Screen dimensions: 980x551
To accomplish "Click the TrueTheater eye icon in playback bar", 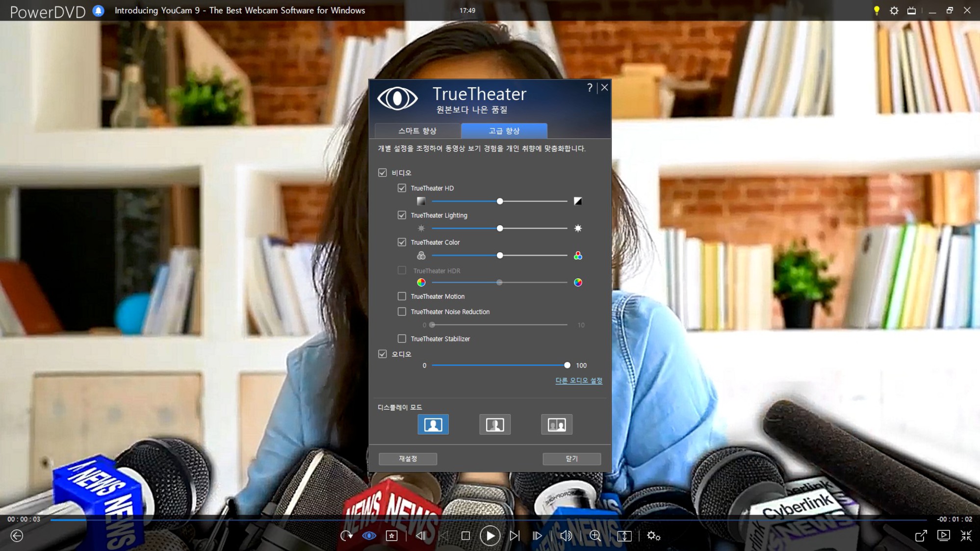I will pos(369,536).
